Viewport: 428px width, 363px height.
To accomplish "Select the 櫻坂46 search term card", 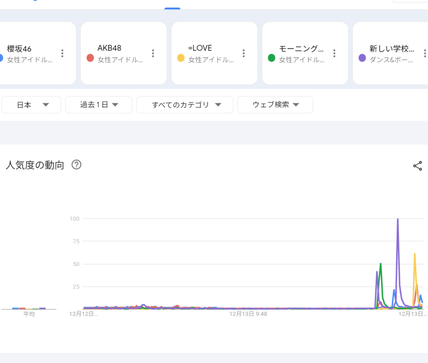I will [x=37, y=53].
